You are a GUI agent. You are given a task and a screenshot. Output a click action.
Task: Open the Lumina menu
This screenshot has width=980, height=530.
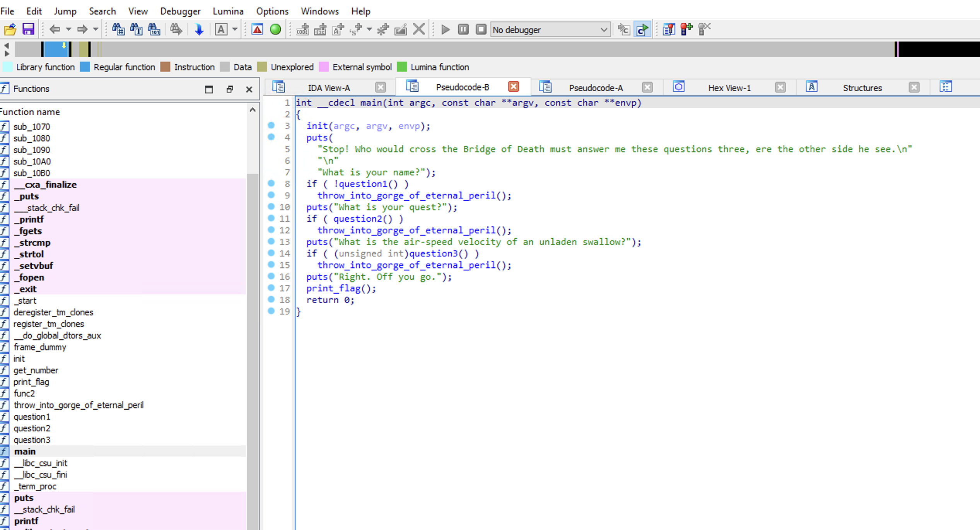pyautogui.click(x=228, y=11)
